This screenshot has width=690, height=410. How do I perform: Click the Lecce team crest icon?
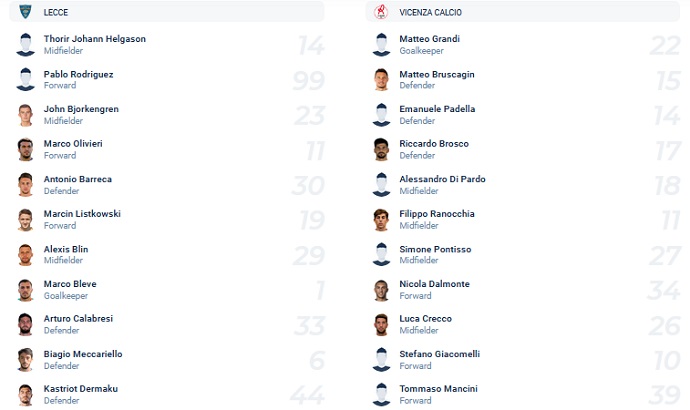click(25, 12)
